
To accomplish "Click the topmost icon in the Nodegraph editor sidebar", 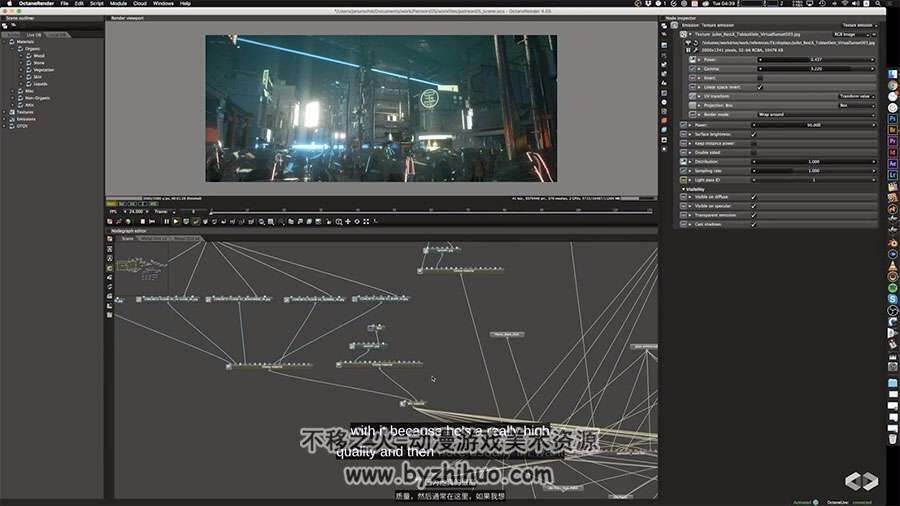I will [x=110, y=239].
